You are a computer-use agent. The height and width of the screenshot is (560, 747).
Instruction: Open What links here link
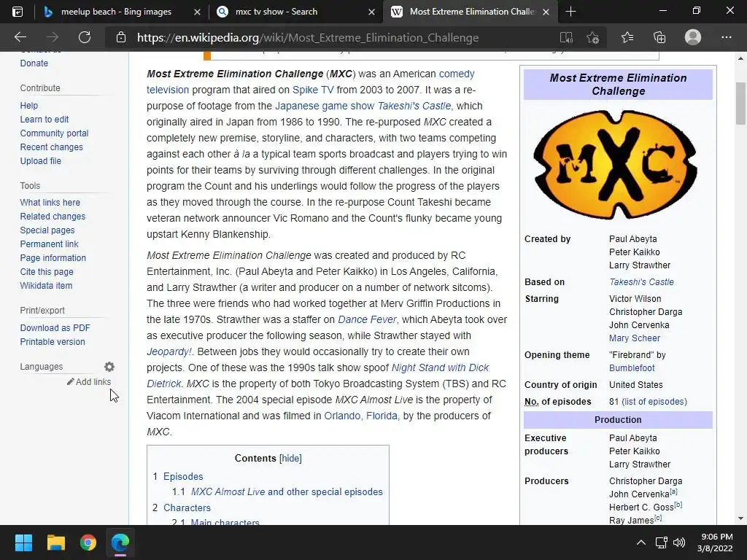pos(50,203)
